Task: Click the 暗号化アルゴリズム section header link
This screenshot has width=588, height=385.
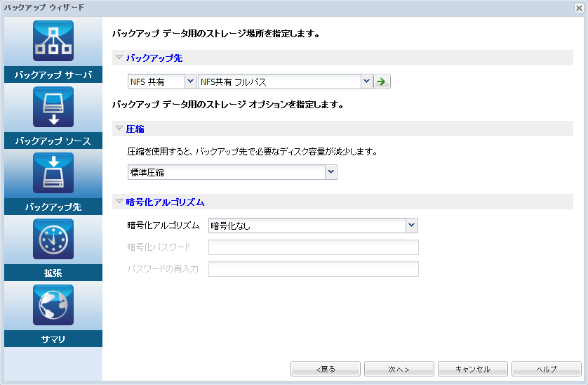Action: pyautogui.click(x=165, y=202)
